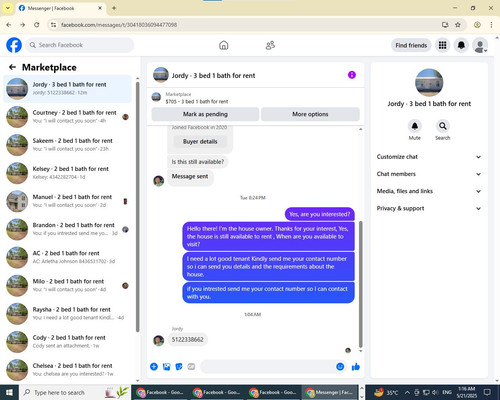Open conversation info purple icon

(352, 75)
